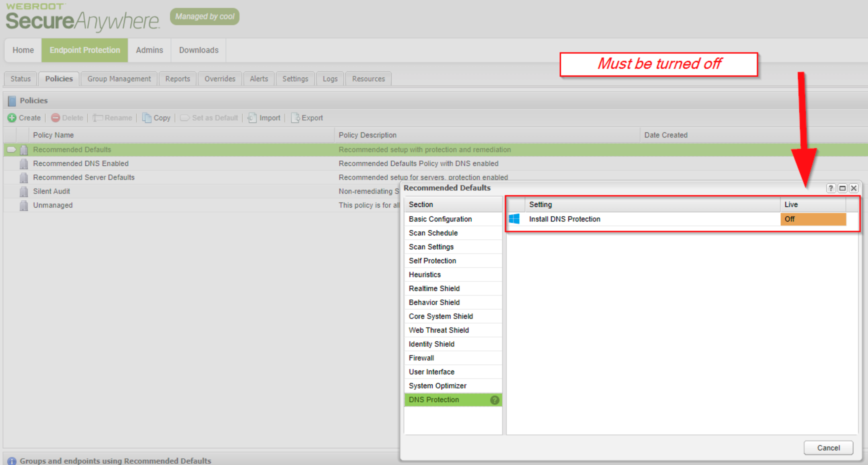
Task: Click the green Create policy plus icon
Action: coord(12,118)
